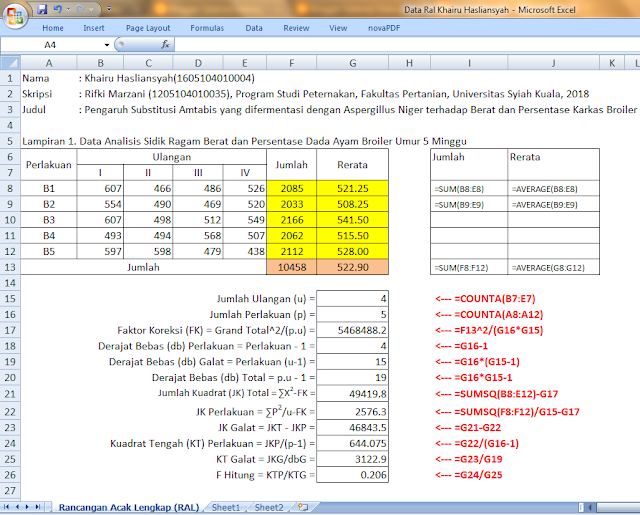Click the JK Galat value 46843.5

[x=353, y=428]
